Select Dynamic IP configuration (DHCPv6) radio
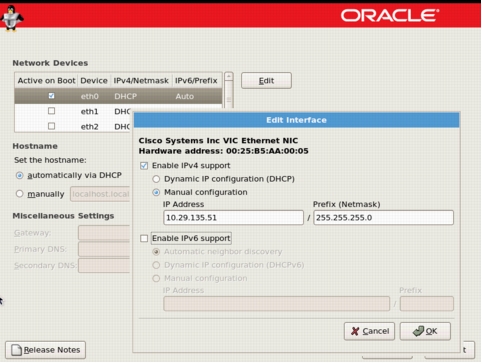This screenshot has width=482, height=364. 156,265
